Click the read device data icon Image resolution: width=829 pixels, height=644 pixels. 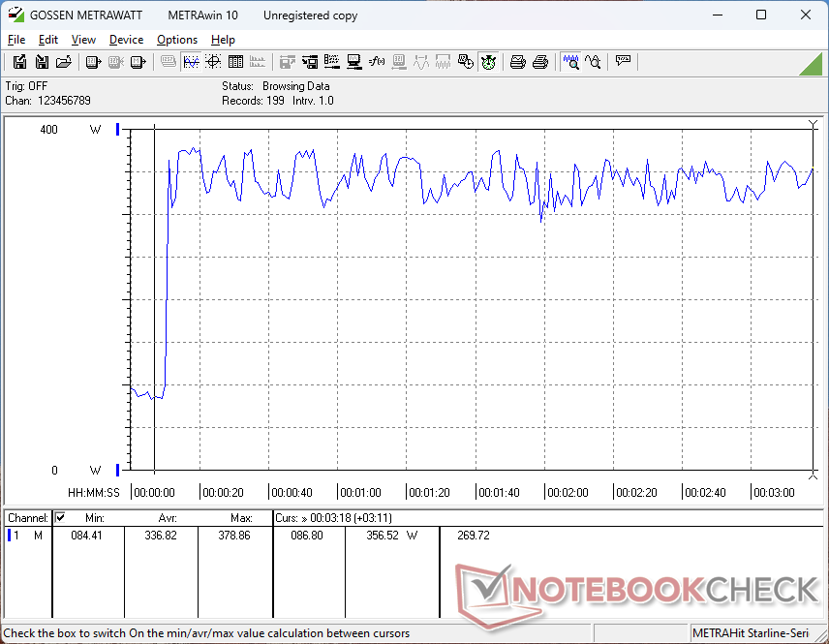click(x=93, y=62)
